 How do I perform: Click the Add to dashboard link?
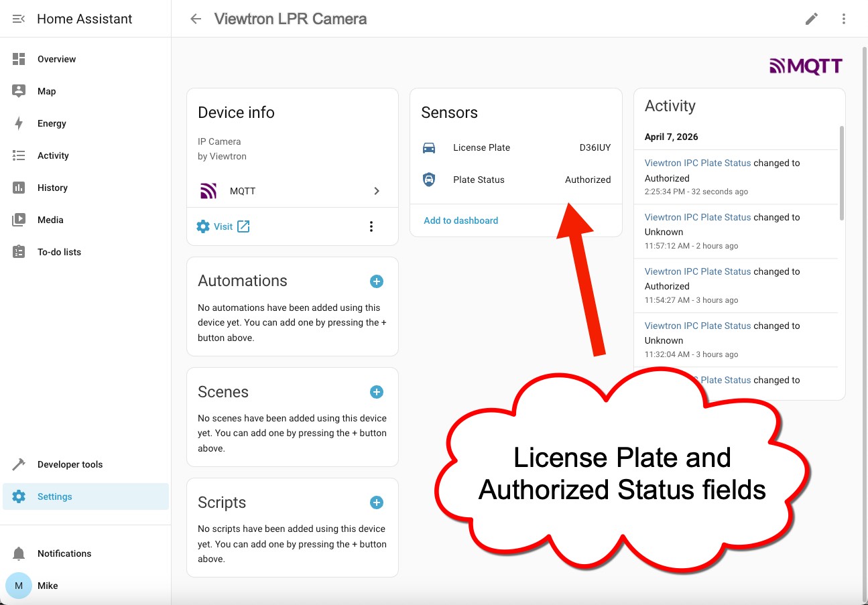(460, 220)
